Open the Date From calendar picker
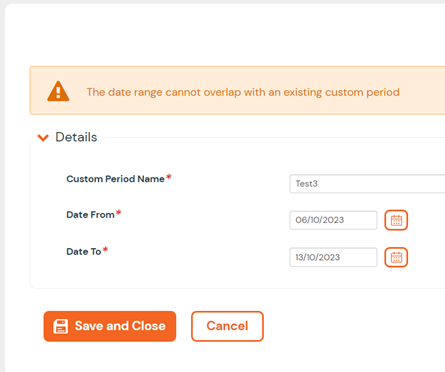The image size is (445, 372). [x=396, y=220]
